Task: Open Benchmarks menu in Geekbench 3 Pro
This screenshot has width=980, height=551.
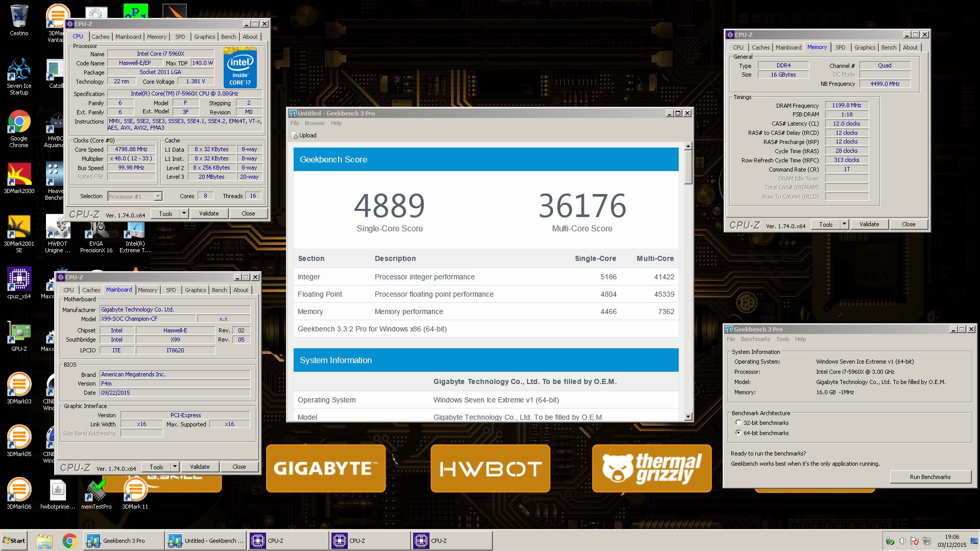Action: (755, 339)
